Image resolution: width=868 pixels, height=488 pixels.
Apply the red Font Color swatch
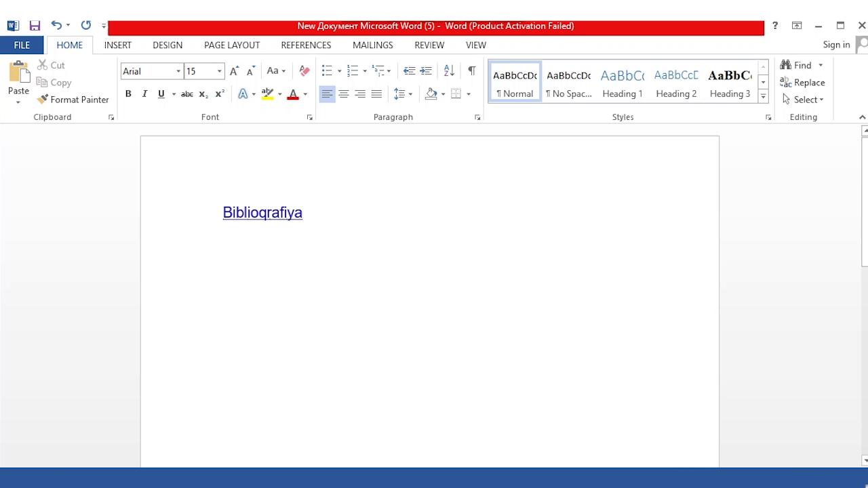[x=293, y=94]
